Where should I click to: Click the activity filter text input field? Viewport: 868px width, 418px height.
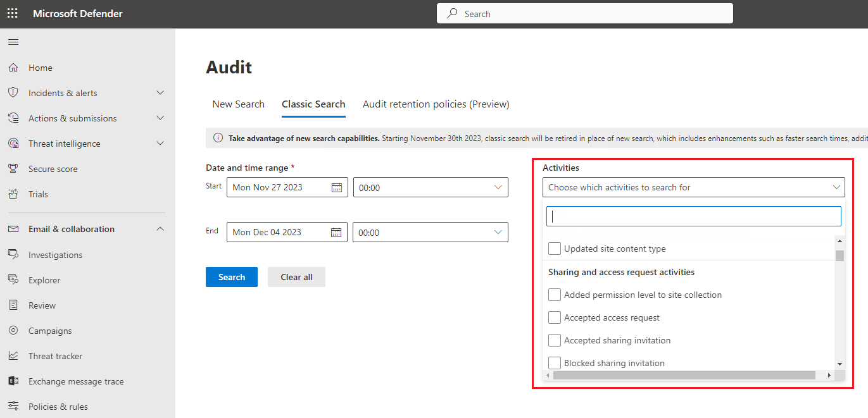pos(693,216)
